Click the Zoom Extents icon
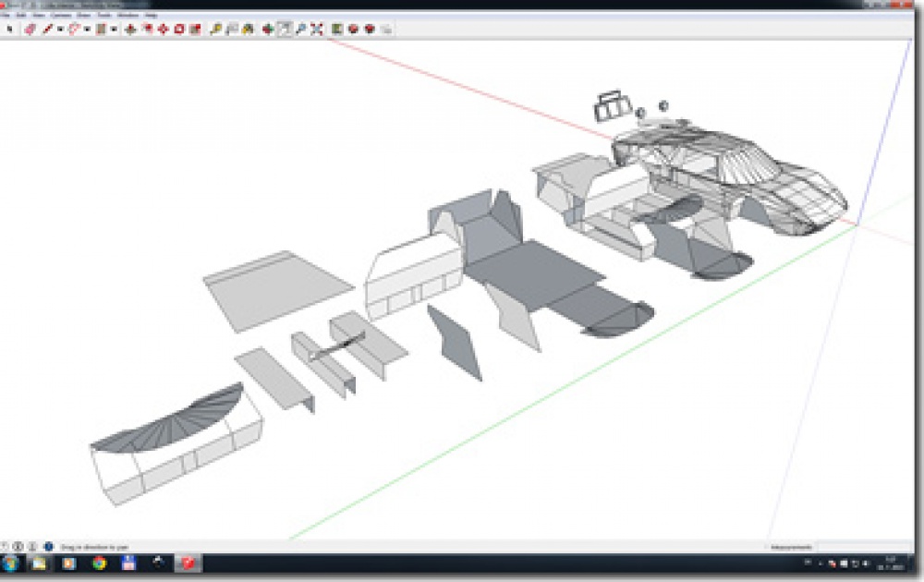 317,29
